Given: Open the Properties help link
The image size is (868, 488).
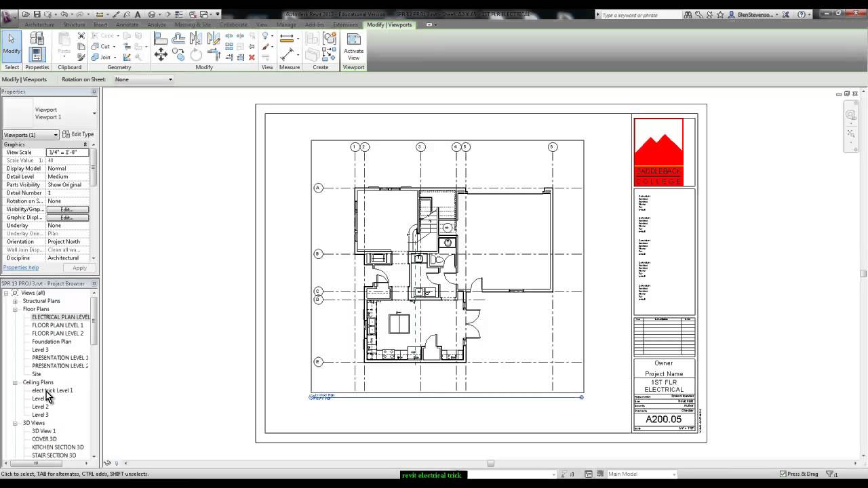Looking at the screenshot, I should [x=21, y=268].
